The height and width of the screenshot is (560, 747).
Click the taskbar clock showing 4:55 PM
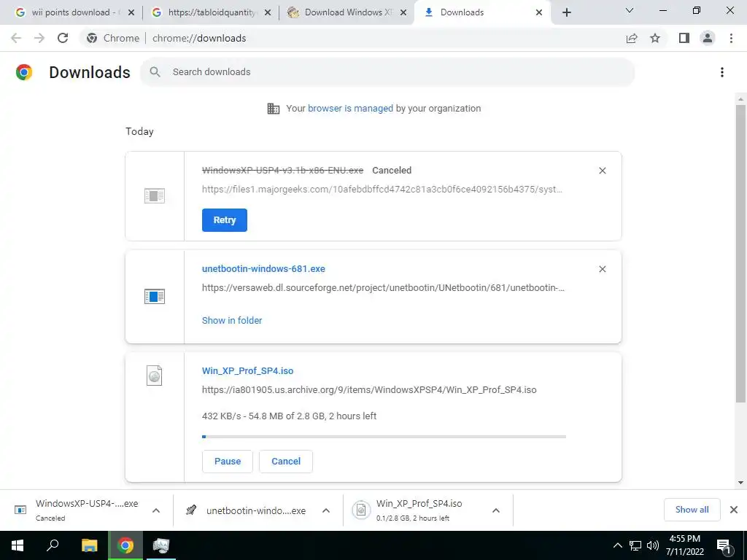pyautogui.click(x=684, y=545)
